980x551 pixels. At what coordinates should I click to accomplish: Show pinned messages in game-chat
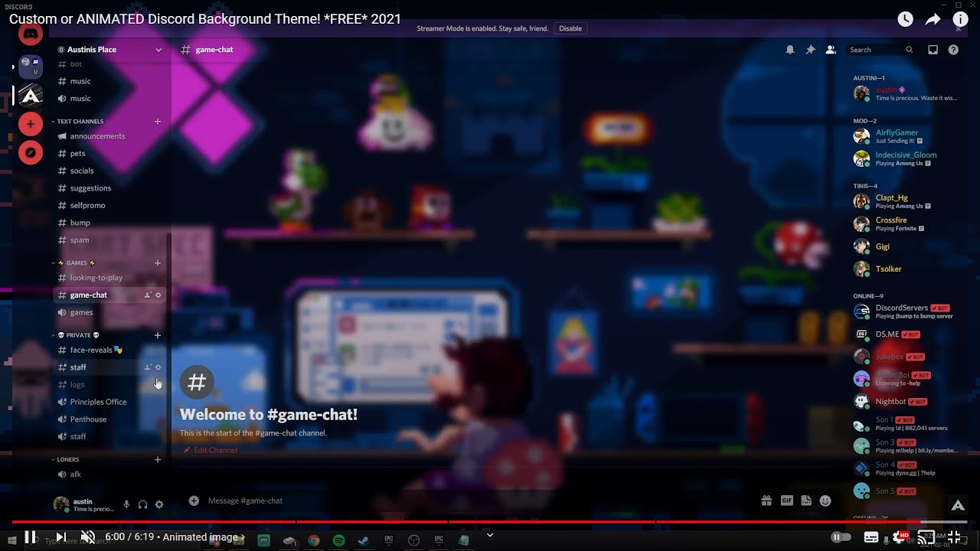pyautogui.click(x=810, y=50)
